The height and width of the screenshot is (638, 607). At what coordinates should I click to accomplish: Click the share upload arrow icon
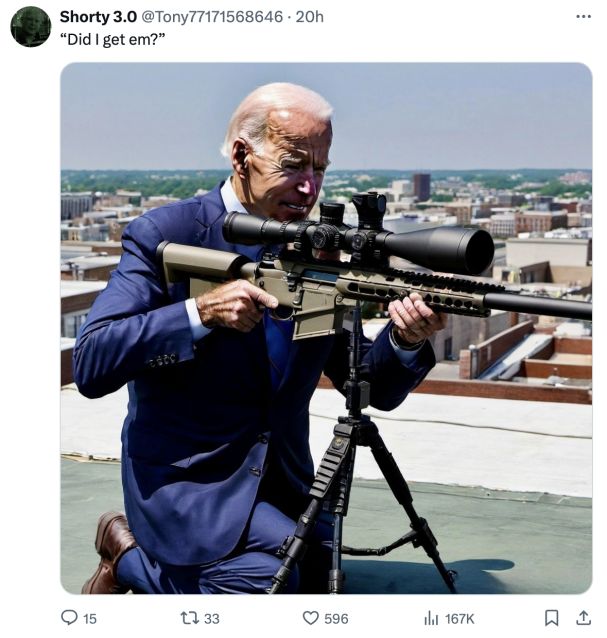coord(583,618)
